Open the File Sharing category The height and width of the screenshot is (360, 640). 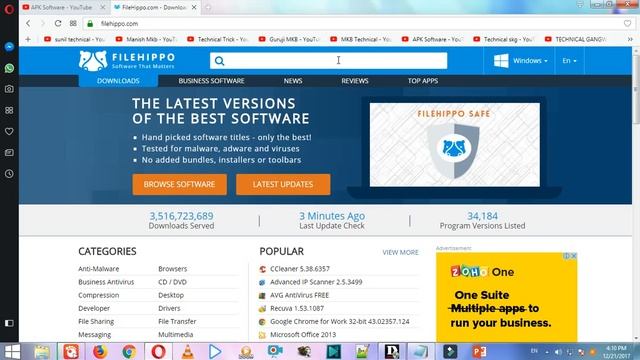(96, 321)
